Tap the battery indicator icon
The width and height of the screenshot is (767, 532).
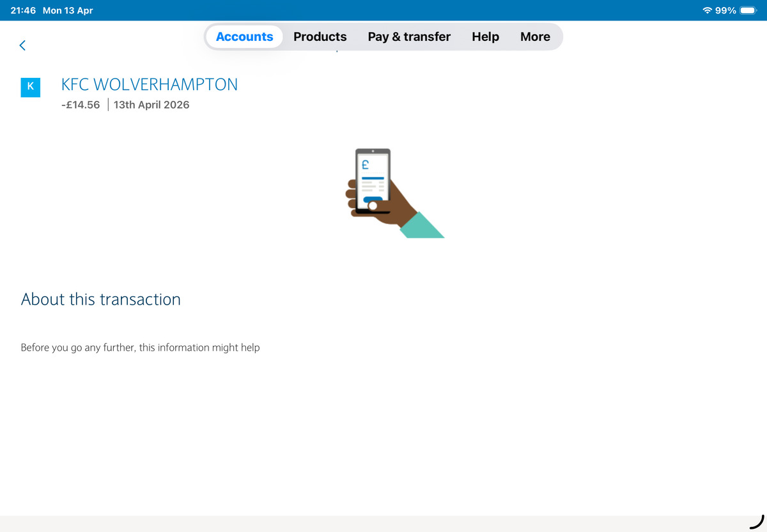[748, 10]
